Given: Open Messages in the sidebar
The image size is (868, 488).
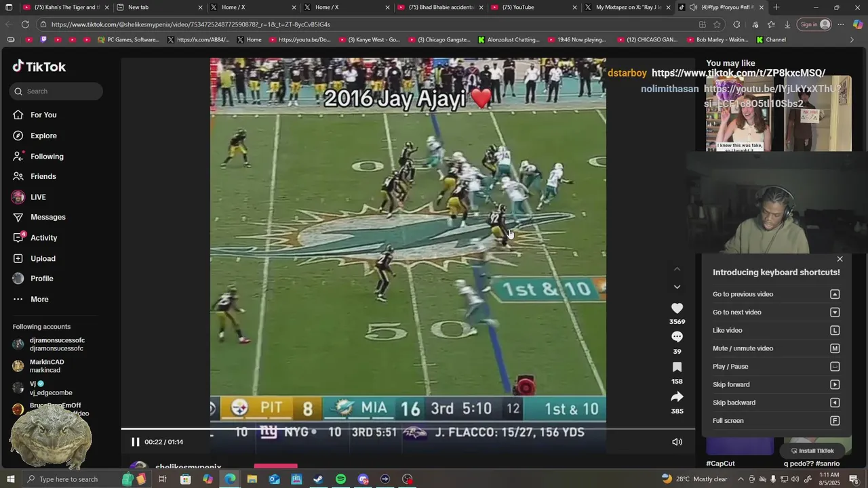Looking at the screenshot, I should tap(39, 217).
